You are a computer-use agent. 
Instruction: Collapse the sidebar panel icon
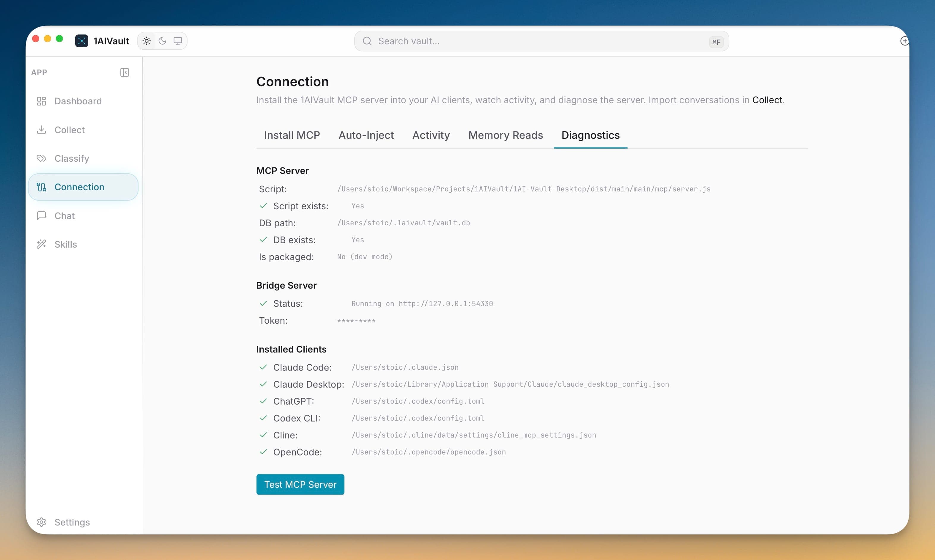(x=125, y=73)
